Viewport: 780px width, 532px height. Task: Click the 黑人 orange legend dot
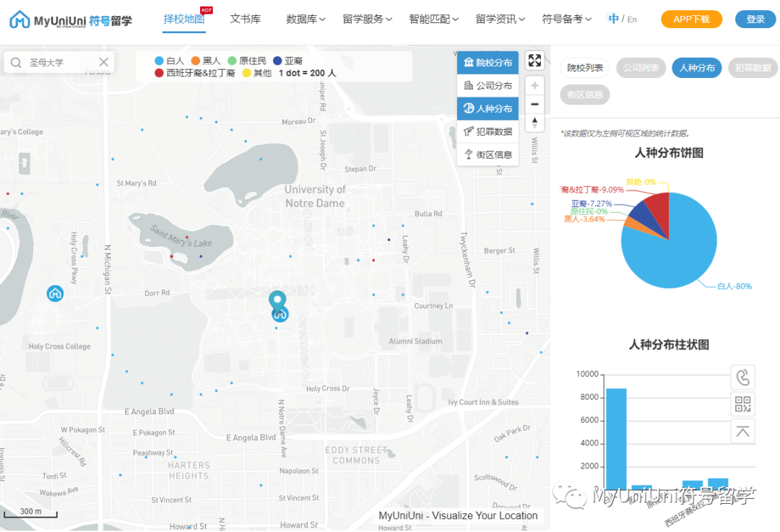[x=196, y=61]
